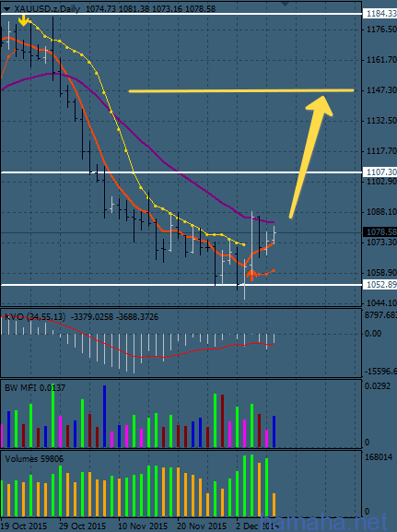Select the white horizontal line at 1184.33
397x532 pixels.
point(181,14)
